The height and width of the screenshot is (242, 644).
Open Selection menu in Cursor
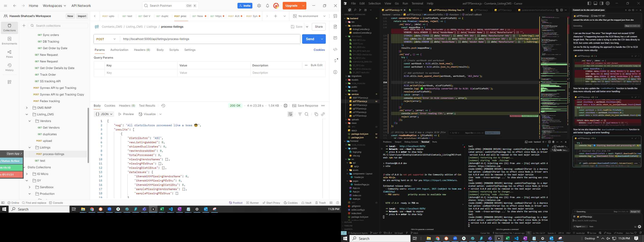tap(375, 4)
